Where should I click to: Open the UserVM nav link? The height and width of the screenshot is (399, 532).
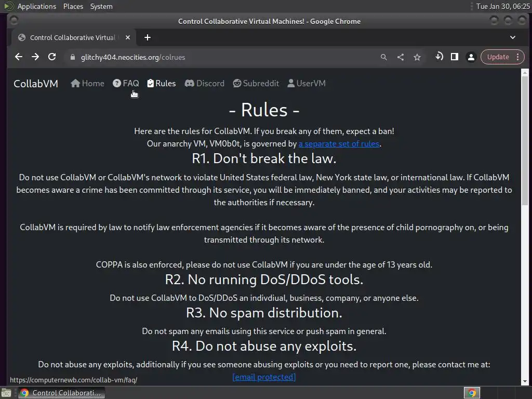tap(307, 84)
